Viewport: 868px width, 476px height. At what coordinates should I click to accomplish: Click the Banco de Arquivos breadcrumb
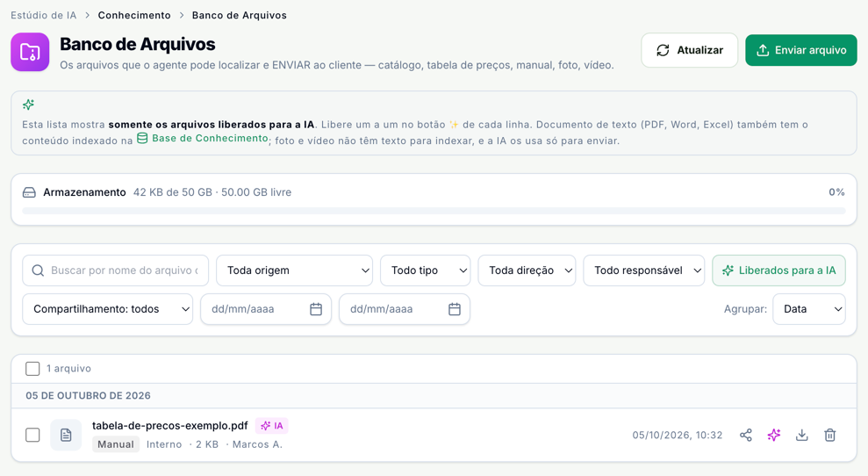[x=239, y=16]
